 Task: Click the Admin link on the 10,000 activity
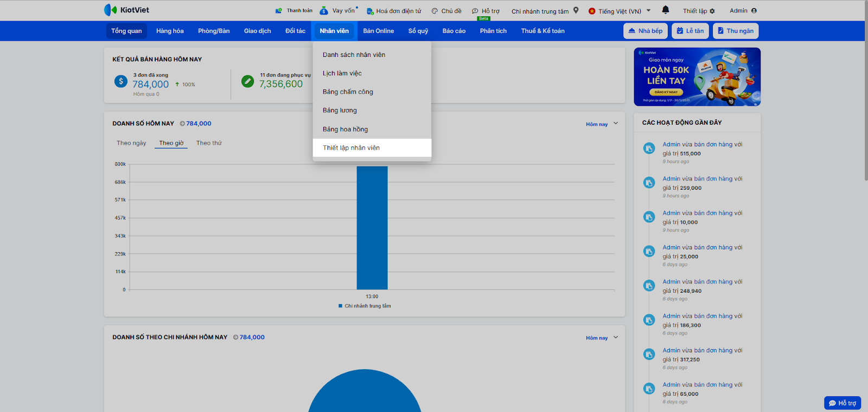671,213
